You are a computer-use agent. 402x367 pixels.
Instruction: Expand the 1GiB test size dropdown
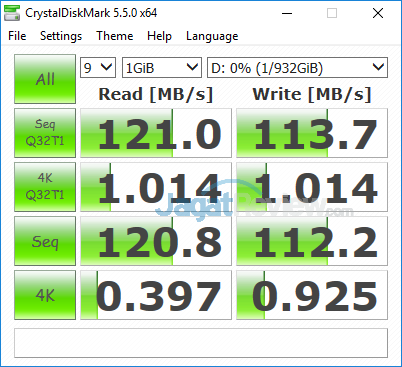162,68
